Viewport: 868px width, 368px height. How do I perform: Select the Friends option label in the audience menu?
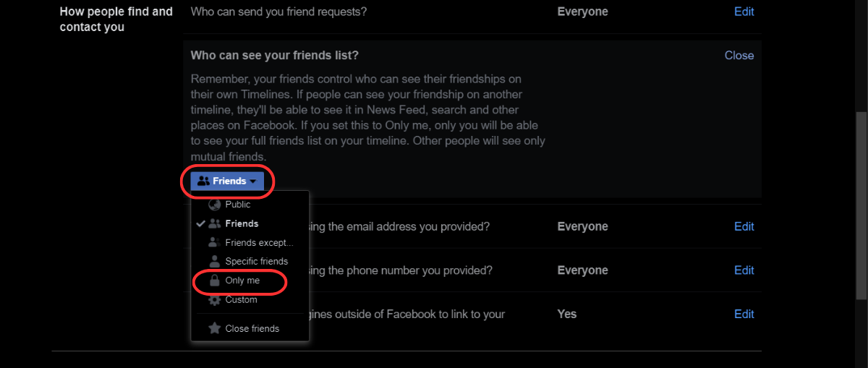click(242, 224)
